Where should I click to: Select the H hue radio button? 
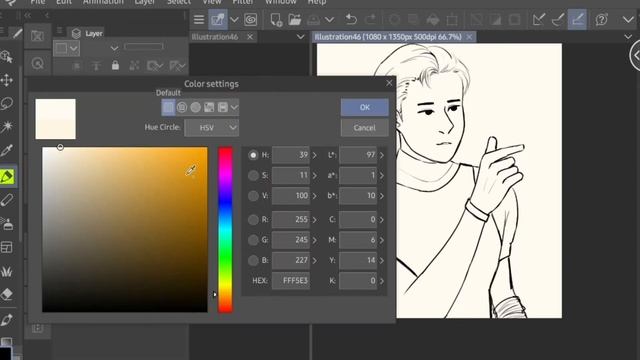253,155
